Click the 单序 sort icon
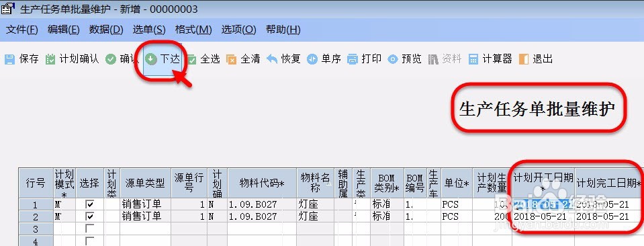This screenshot has width=644, height=246. (312, 59)
